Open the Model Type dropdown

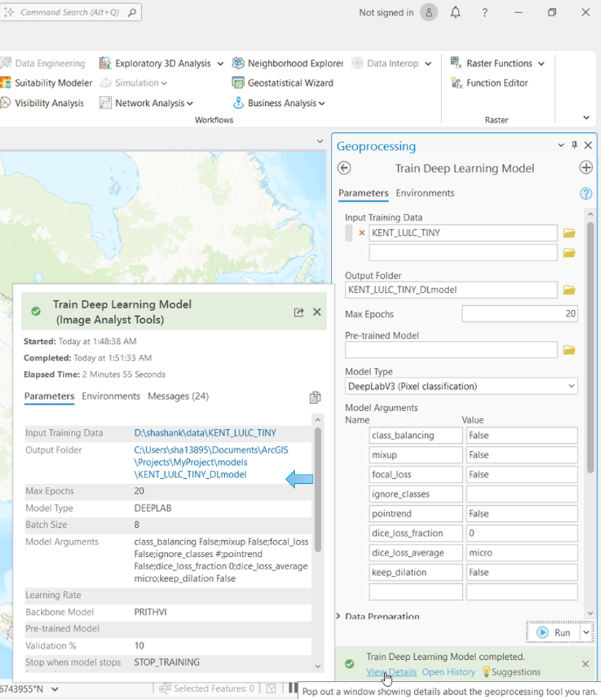(462, 385)
